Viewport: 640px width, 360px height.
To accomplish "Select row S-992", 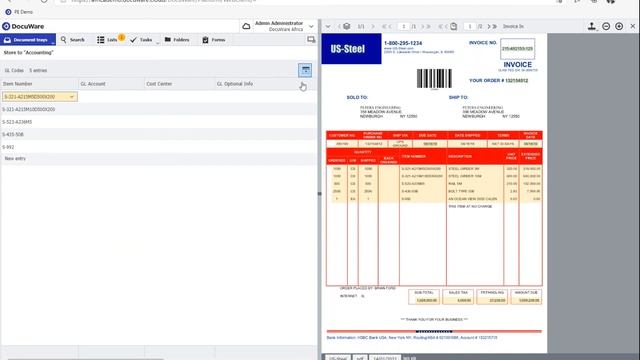I will [x=158, y=147].
